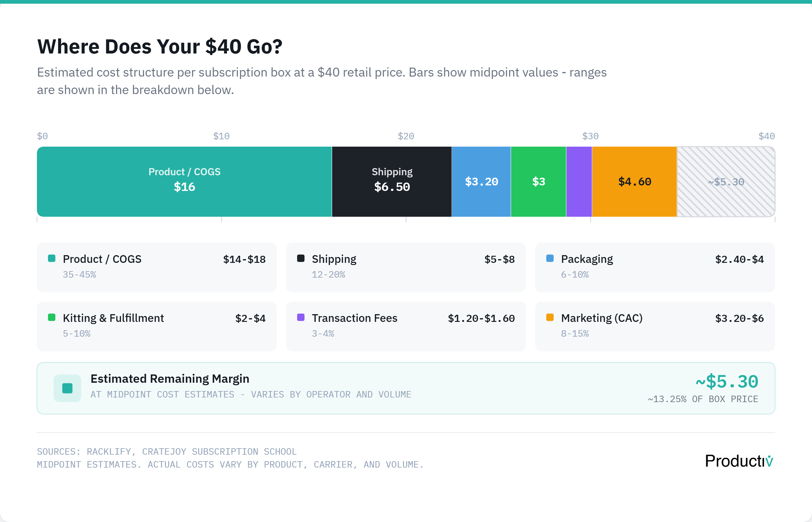The height and width of the screenshot is (522, 812).
Task: Click the $20 axis label
Action: coord(406,136)
